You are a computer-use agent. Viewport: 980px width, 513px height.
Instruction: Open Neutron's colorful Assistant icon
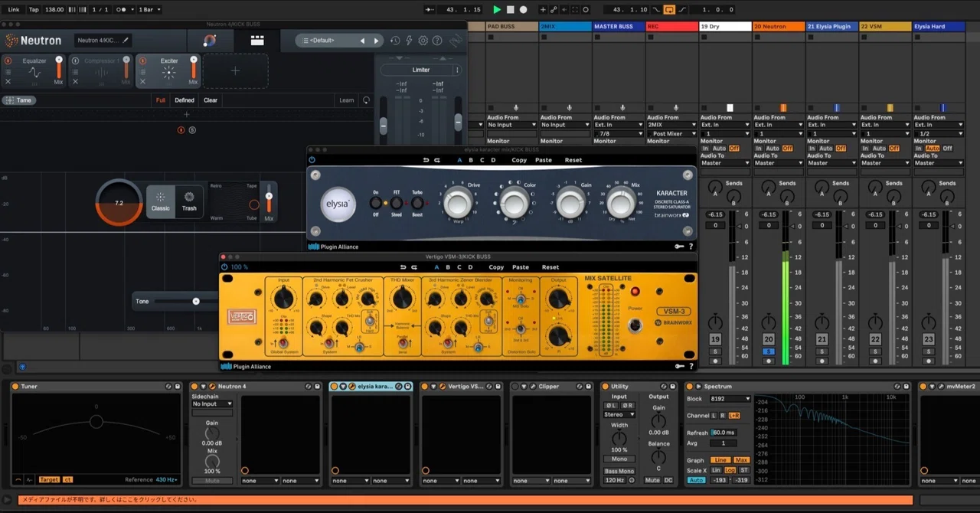[x=209, y=41]
